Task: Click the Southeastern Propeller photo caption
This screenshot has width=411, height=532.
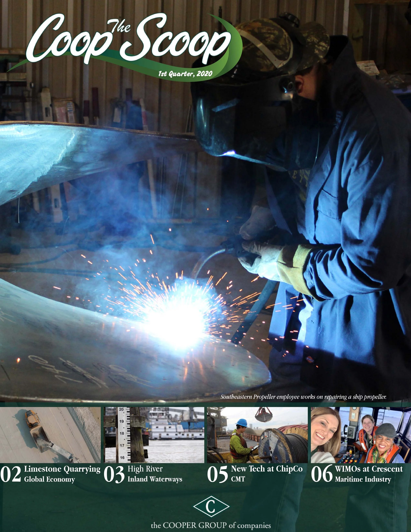Action: pos(304,397)
